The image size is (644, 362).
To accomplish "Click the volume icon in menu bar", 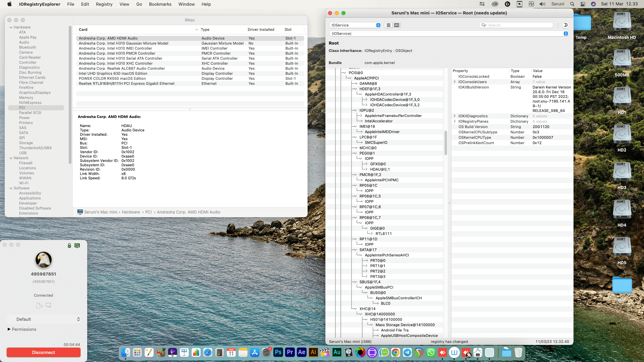I will point(542,4).
